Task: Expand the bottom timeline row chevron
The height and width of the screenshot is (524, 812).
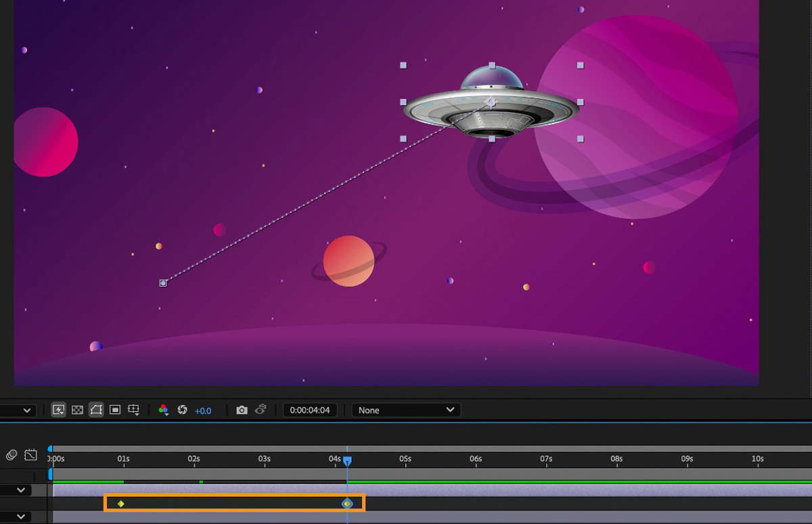Action: click(x=21, y=517)
